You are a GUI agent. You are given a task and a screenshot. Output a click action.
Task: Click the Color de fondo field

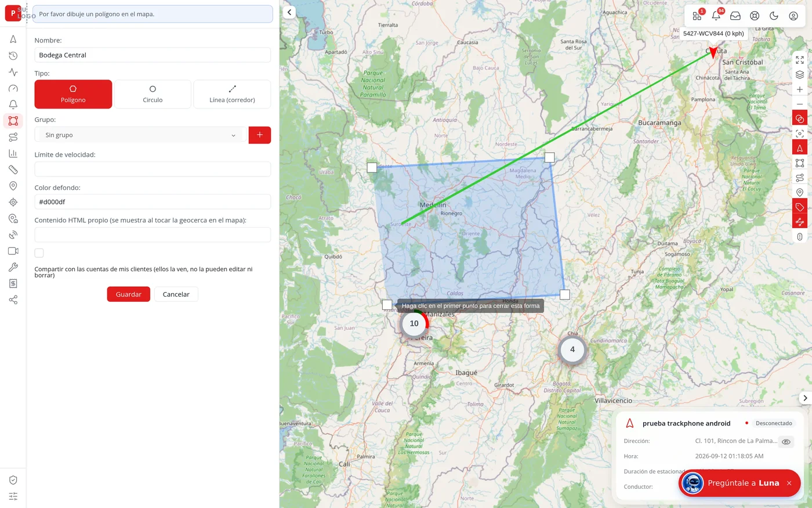153,202
